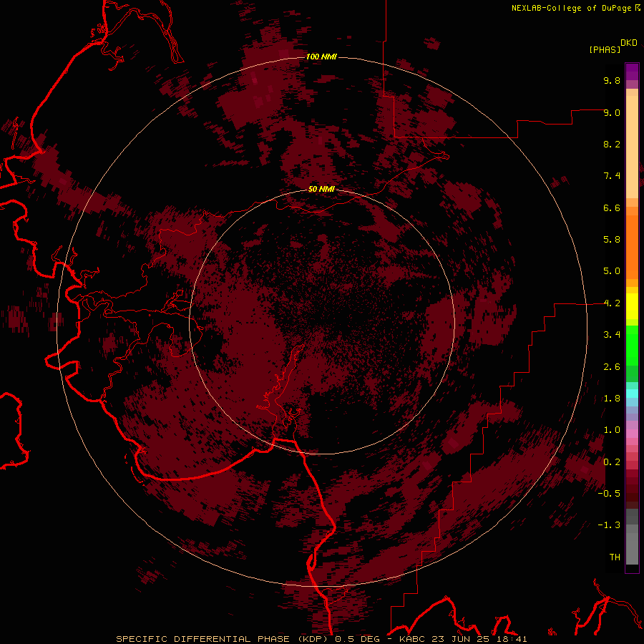
Task: Click the [PHAS] units label
Action: tap(605, 50)
